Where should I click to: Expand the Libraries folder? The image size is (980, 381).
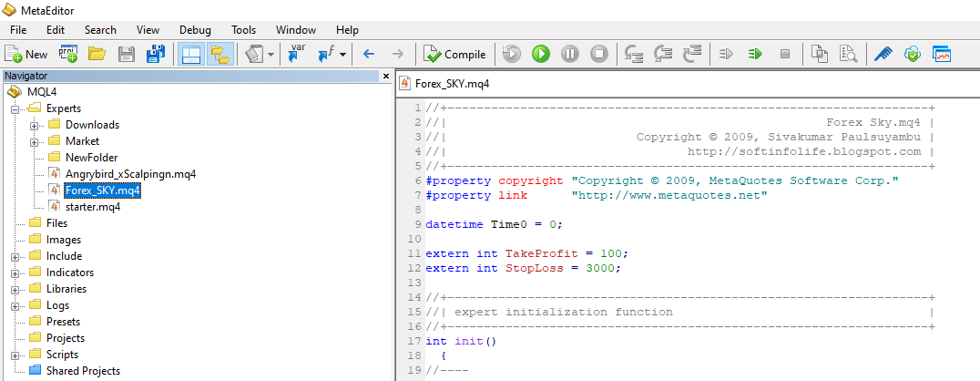[x=15, y=289]
